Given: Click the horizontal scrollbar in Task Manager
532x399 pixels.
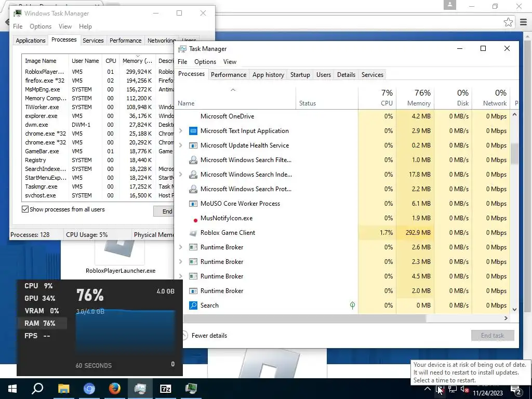Looking at the screenshot, I should point(304,318).
